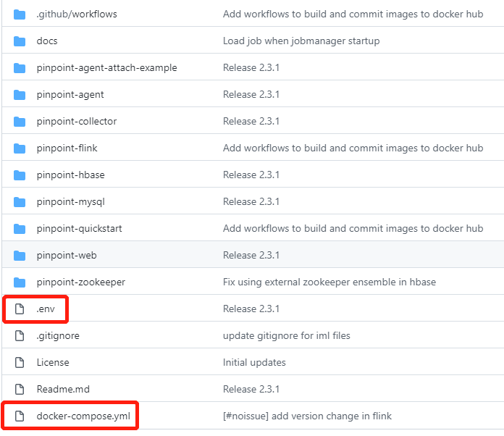
Task: Open the pinpoint-agent-attach-example folder
Action: click(x=106, y=68)
